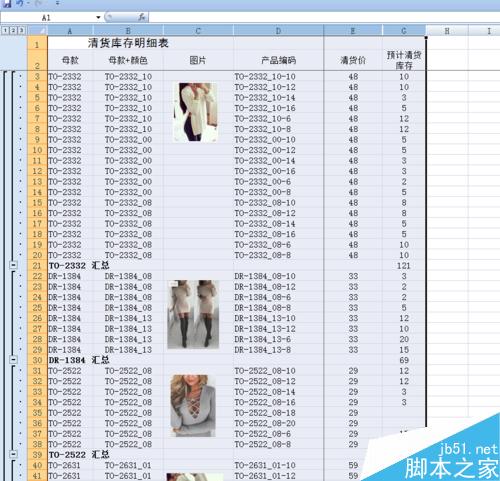500x481 pixels.
Task: Select column H header
Action: 447,31
